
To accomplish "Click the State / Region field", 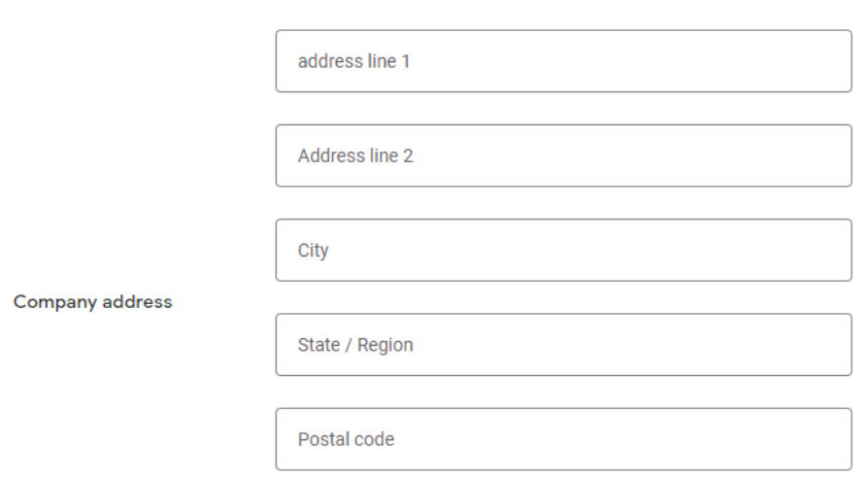I will pos(563,344).
